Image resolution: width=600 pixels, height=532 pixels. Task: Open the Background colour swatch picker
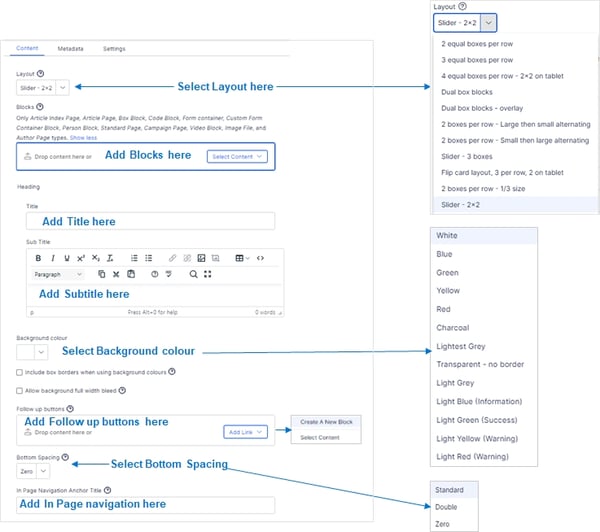32,352
